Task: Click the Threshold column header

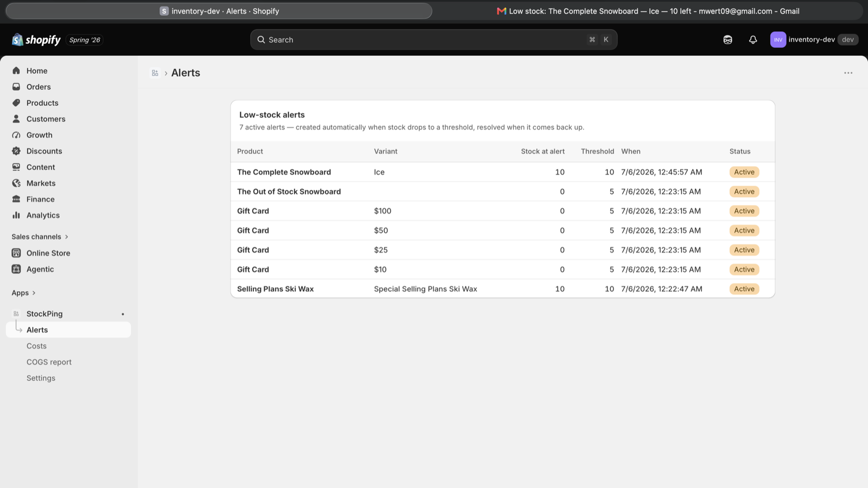Action: tap(597, 151)
